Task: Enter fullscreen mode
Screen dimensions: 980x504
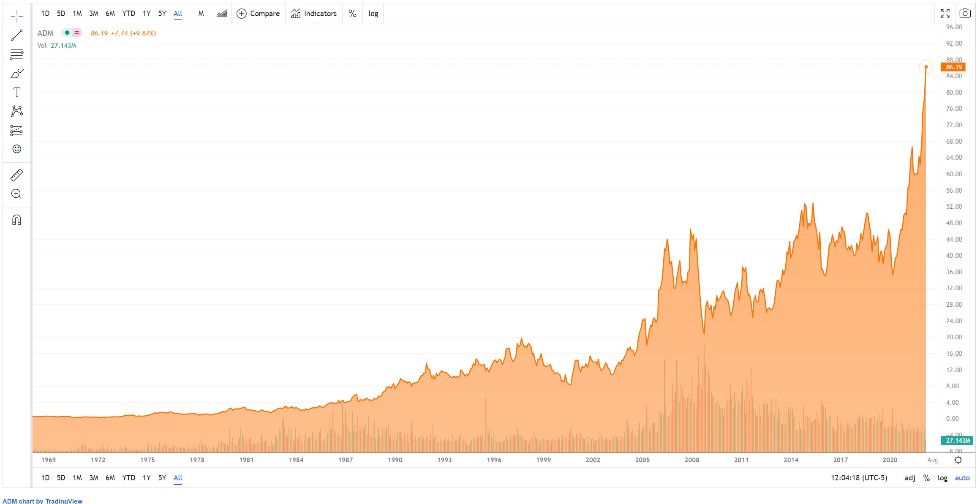Action: click(945, 14)
